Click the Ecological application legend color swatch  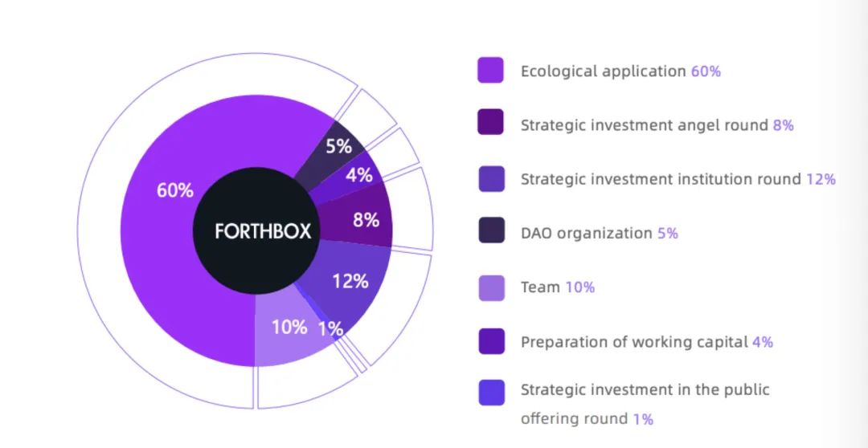pos(490,70)
